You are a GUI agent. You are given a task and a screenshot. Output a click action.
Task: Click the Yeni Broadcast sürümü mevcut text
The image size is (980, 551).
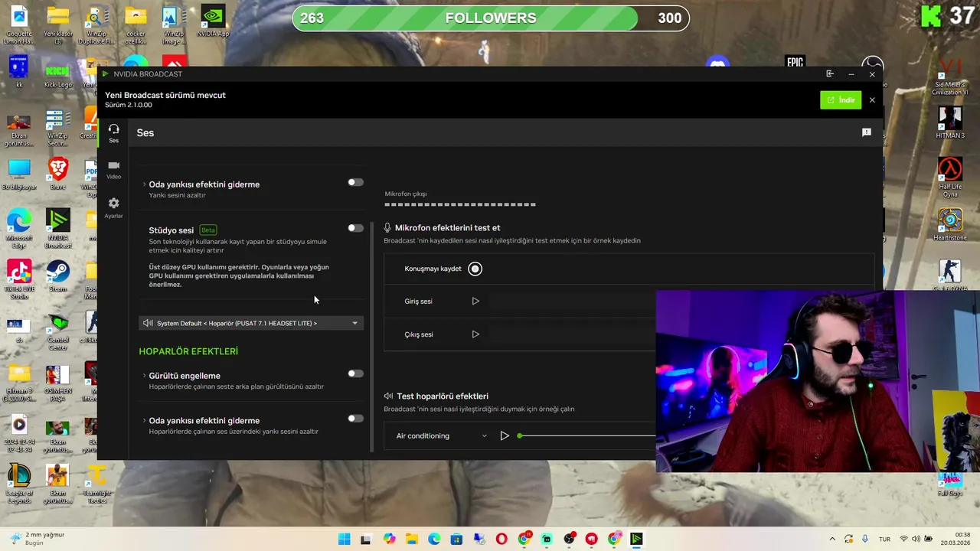point(165,95)
